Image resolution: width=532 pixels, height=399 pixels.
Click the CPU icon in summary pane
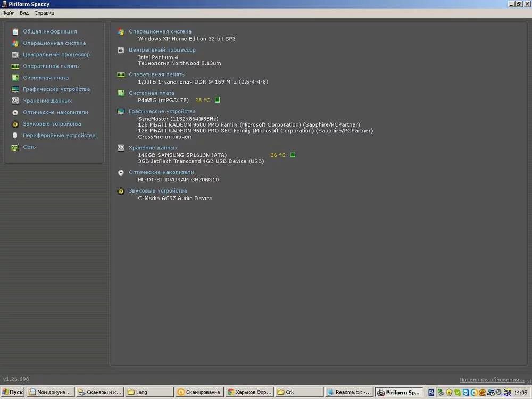tap(121, 50)
